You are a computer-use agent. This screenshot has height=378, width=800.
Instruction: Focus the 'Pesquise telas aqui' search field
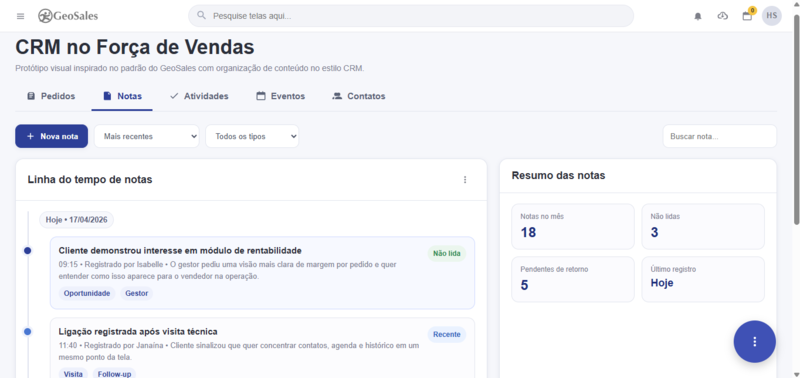click(411, 16)
